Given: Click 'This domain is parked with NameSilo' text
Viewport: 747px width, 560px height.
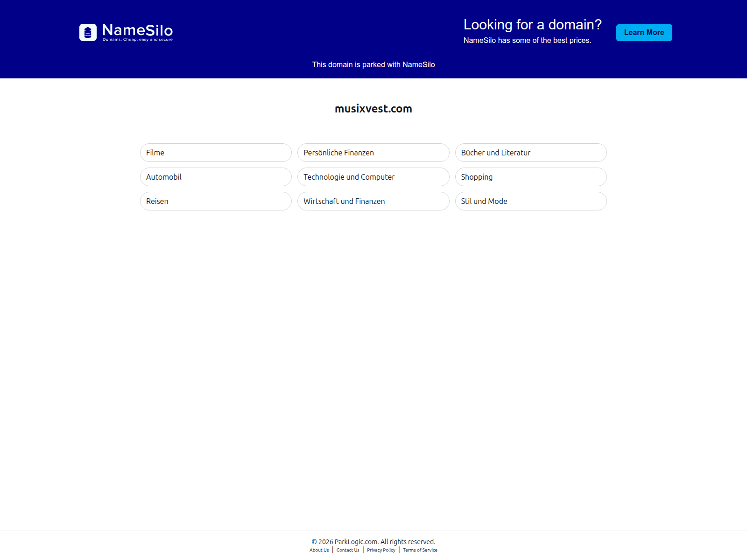Looking at the screenshot, I should point(373,64).
